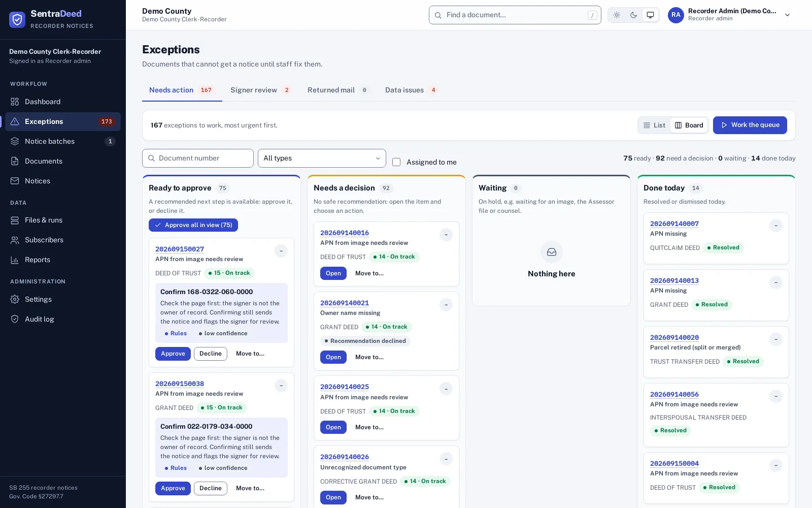Collapse card 202609140016 with dash button
The image size is (812, 508).
click(446, 235)
